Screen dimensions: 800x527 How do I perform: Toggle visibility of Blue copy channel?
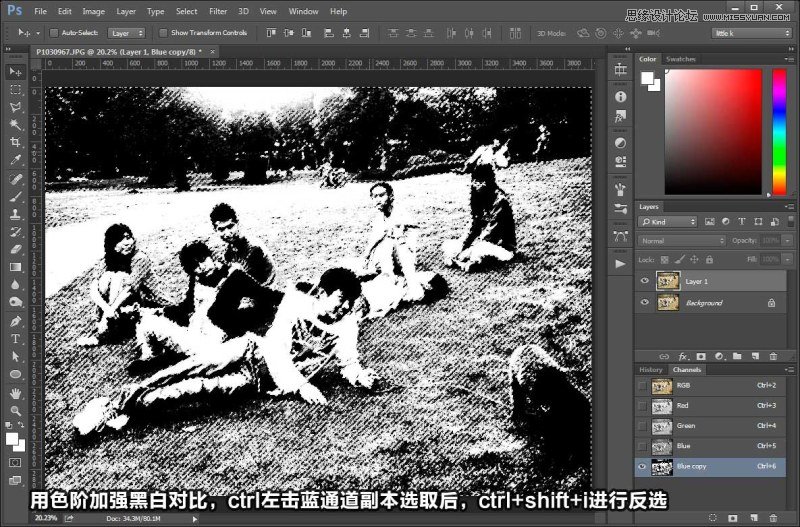[642, 466]
